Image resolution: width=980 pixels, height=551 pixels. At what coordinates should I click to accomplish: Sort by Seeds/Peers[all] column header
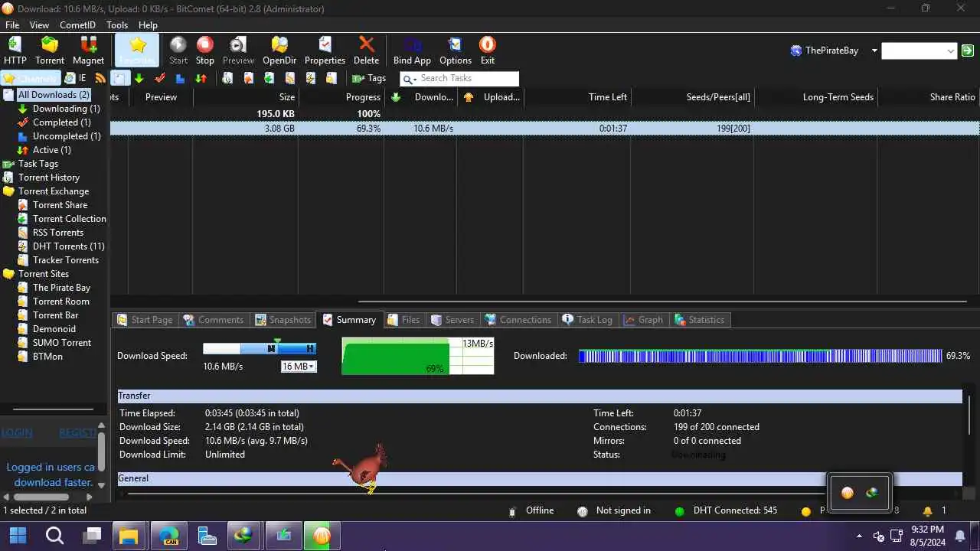click(x=718, y=97)
